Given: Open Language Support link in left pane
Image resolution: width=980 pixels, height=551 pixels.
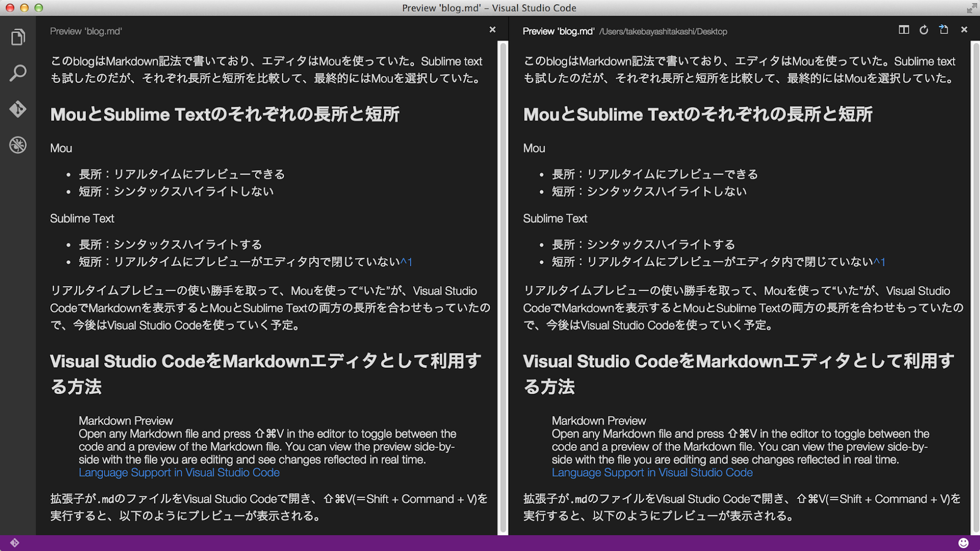Looking at the screenshot, I should coord(179,472).
